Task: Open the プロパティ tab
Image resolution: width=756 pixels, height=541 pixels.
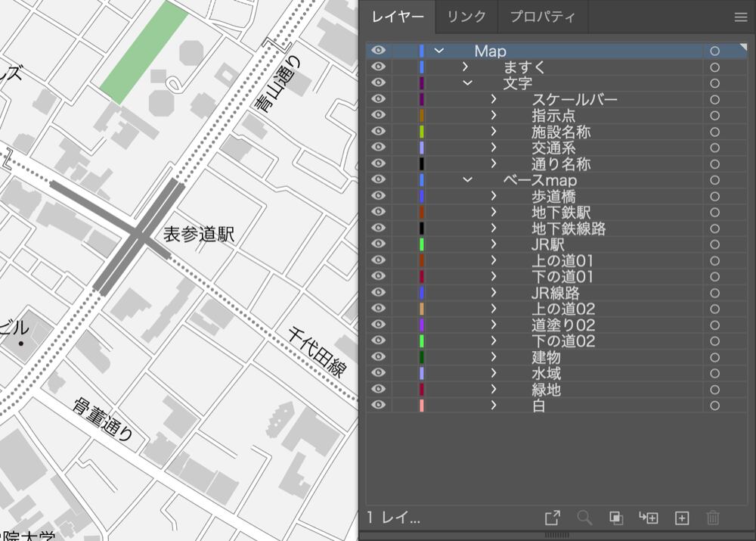Action: tap(542, 17)
